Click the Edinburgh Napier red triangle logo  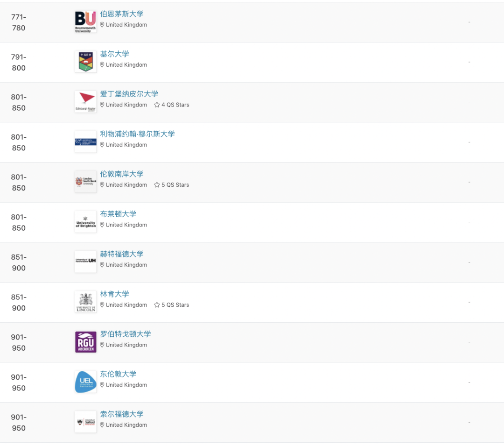pos(85,102)
